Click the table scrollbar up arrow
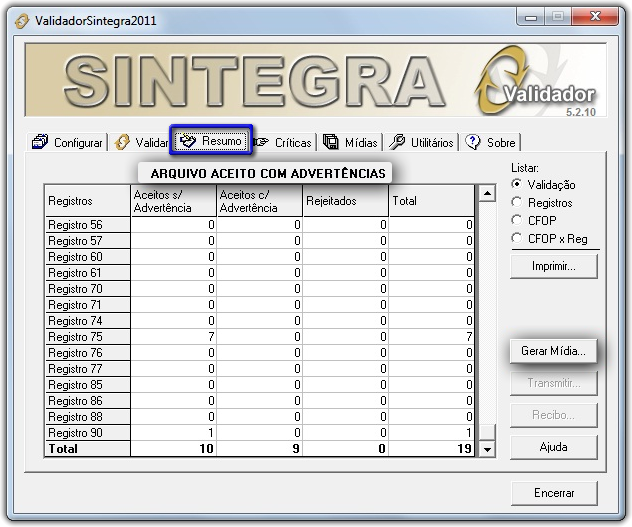 point(487,194)
